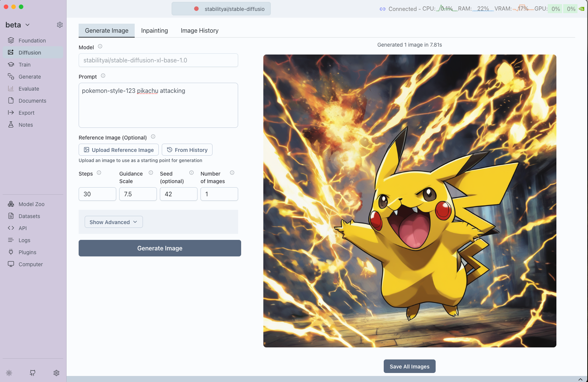Click the Plugins plug icon
Viewport: 588px width, 382px height.
(11, 252)
